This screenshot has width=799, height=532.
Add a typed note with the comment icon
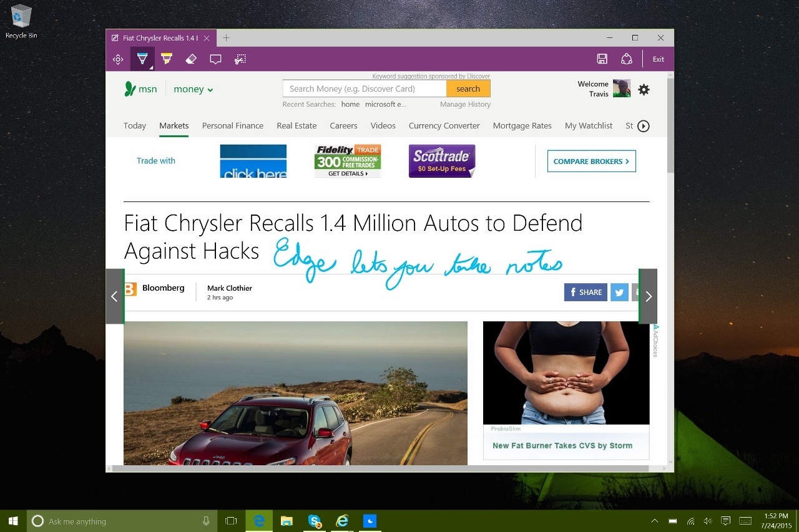tap(215, 59)
